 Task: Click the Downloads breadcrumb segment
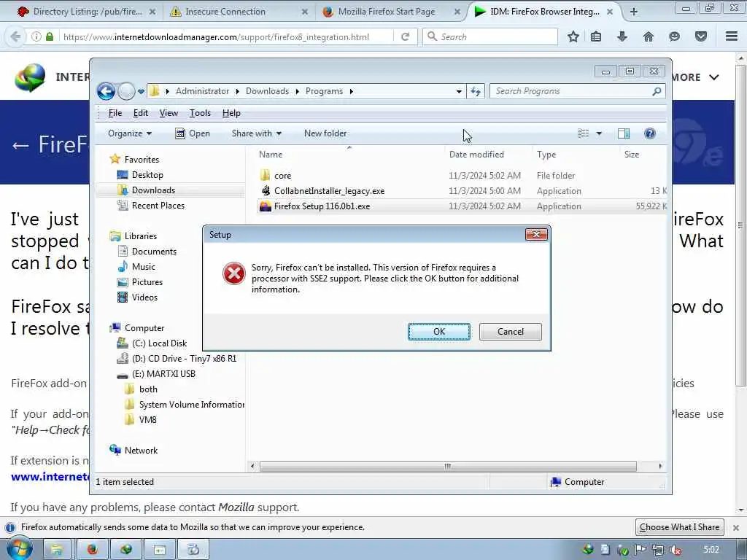(x=267, y=91)
